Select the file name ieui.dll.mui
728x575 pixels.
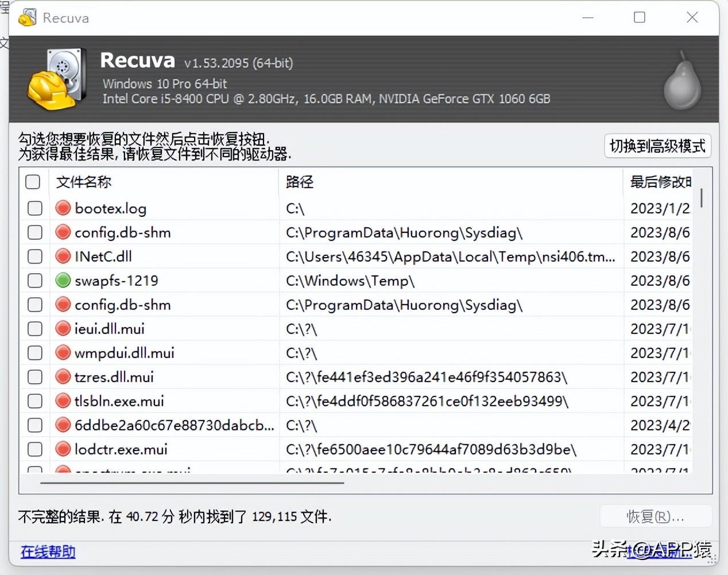pyautogui.click(x=109, y=329)
